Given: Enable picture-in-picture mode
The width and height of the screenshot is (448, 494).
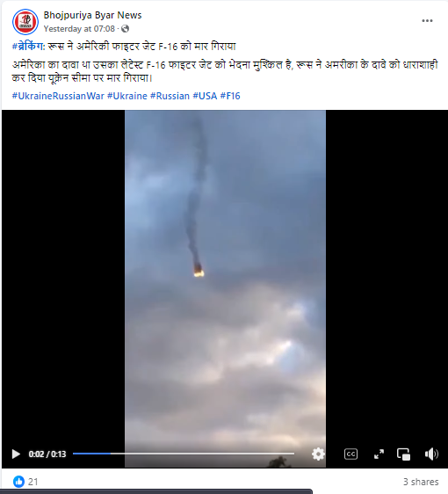Looking at the screenshot, I should [403, 454].
